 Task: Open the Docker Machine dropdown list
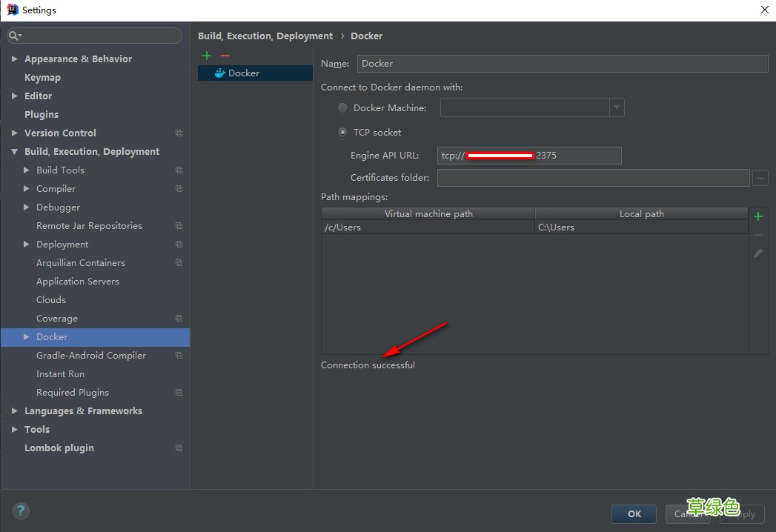[x=616, y=108]
